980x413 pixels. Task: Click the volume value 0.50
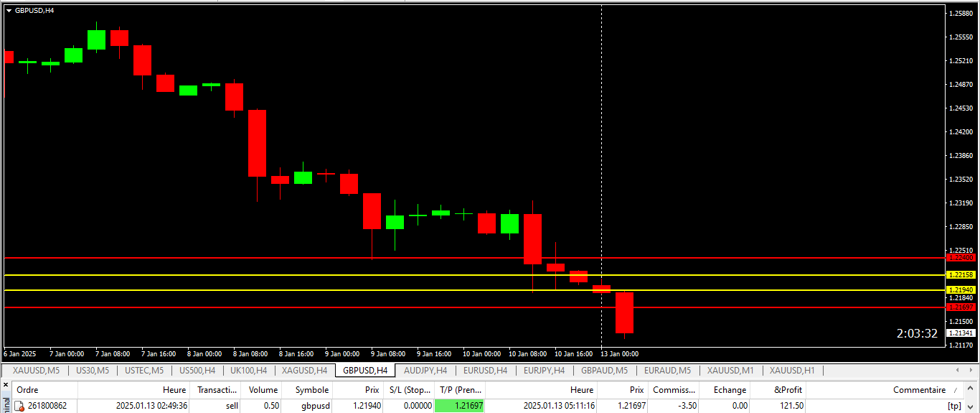point(271,406)
